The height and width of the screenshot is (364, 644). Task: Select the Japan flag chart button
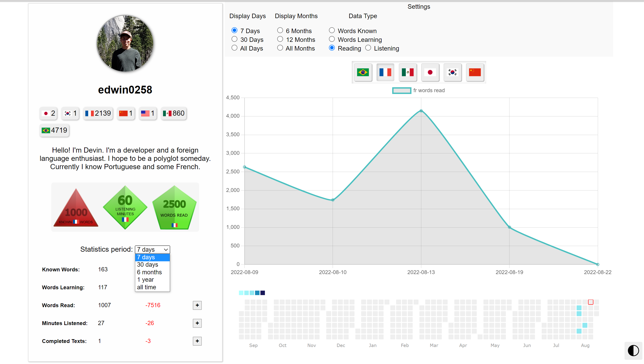coord(430,72)
